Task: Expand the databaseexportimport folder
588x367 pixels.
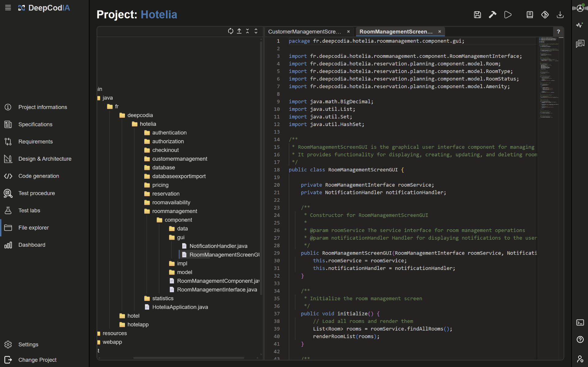Action: point(175,176)
